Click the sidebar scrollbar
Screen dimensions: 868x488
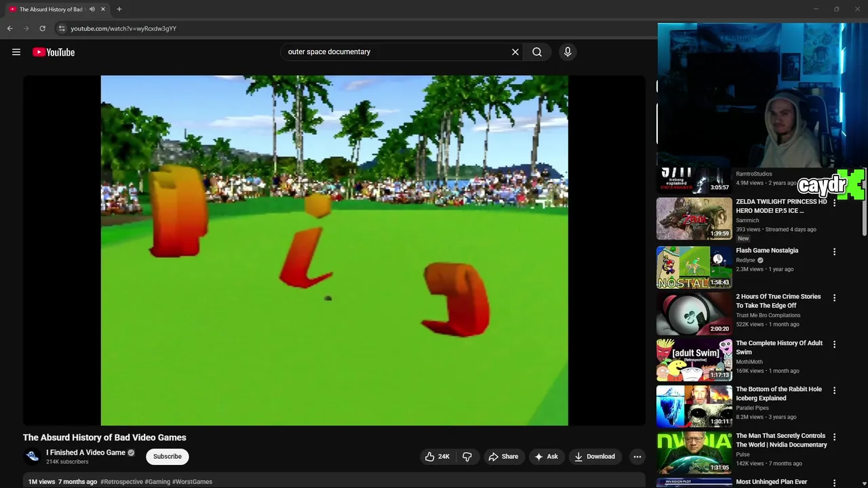(x=864, y=217)
